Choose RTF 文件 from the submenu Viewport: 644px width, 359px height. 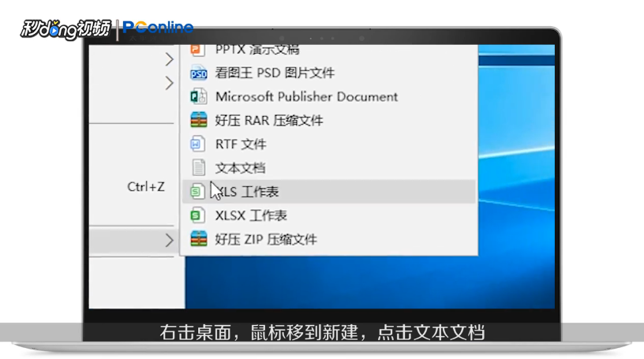(x=328, y=144)
